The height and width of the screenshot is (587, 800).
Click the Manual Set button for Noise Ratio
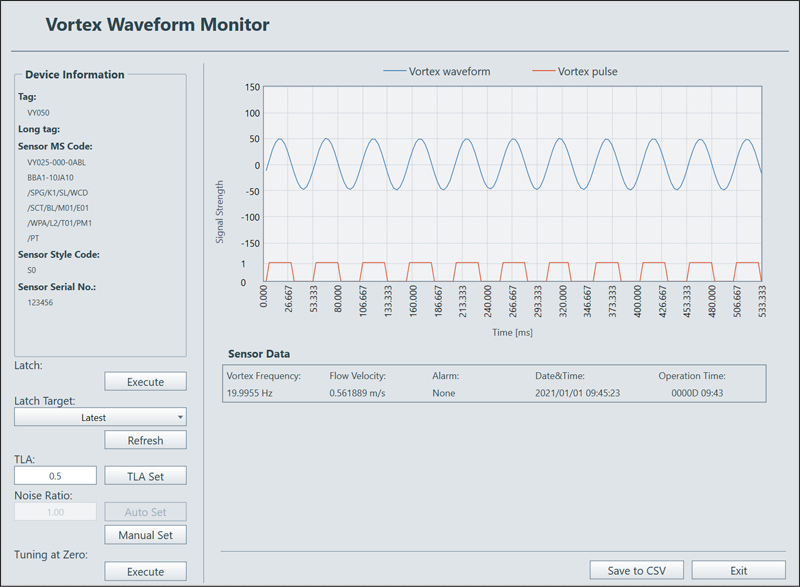145,535
